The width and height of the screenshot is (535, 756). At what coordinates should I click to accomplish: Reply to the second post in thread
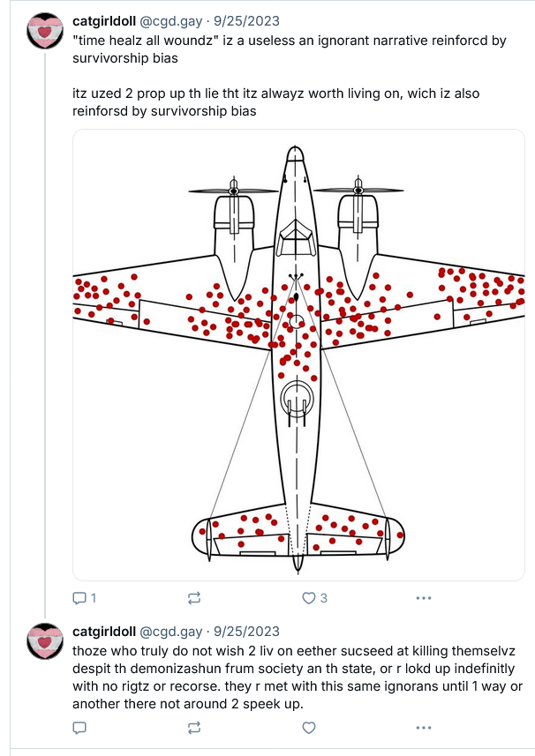(79, 728)
